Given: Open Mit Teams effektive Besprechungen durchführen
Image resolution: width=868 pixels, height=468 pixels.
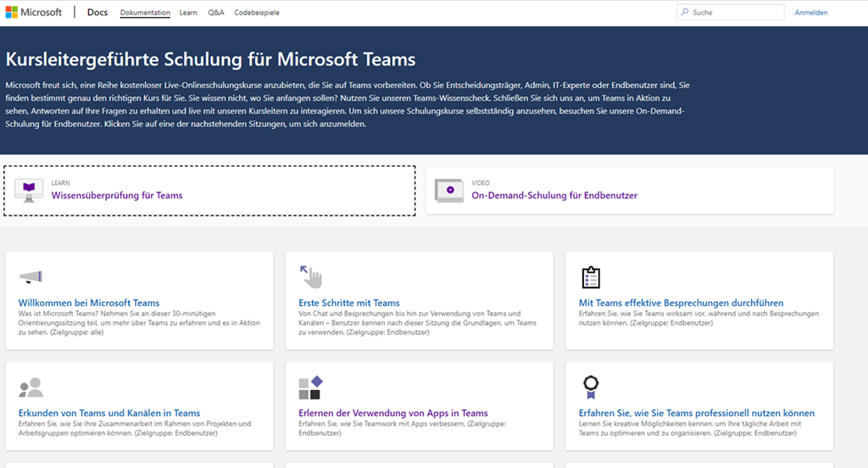Looking at the screenshot, I should pos(681,303).
